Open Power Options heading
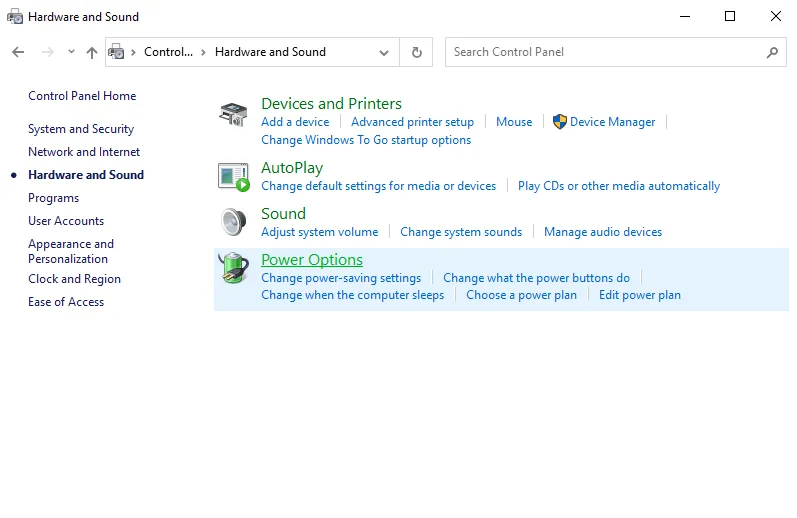 click(312, 260)
